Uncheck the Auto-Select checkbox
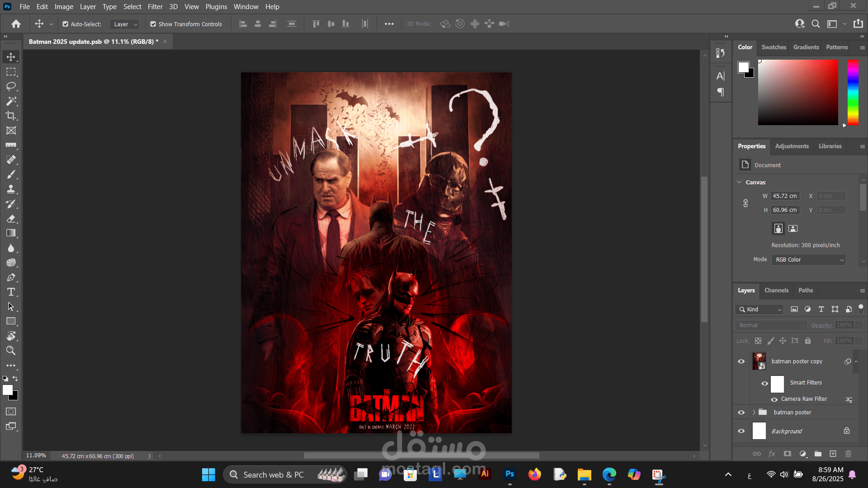This screenshot has height=488, width=868. point(66,24)
